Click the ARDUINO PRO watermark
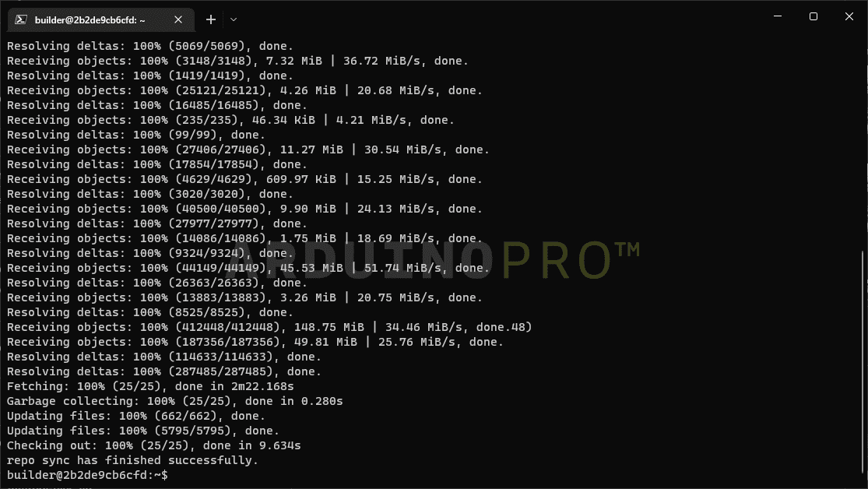The height and width of the screenshot is (489, 868). pos(434,260)
